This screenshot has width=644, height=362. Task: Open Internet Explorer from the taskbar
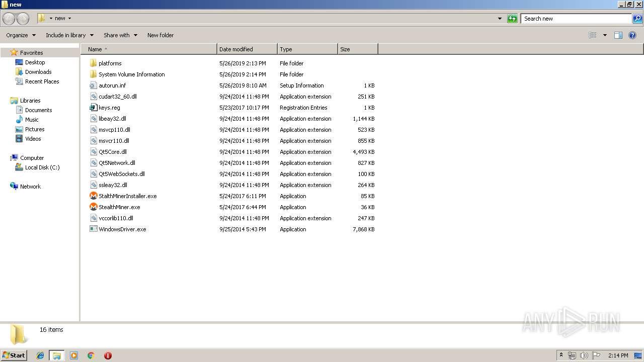(x=40, y=355)
